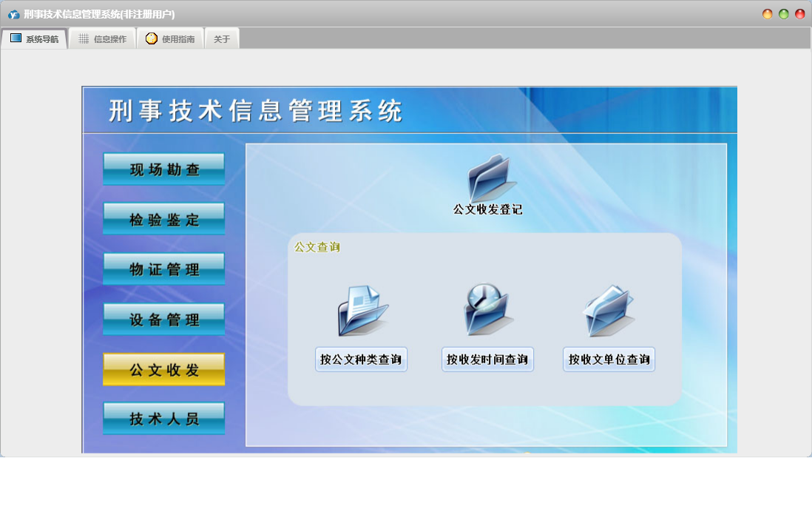Click the monitor icon on the 系统导航 tab
This screenshot has width=812, height=532.
pyautogui.click(x=16, y=38)
